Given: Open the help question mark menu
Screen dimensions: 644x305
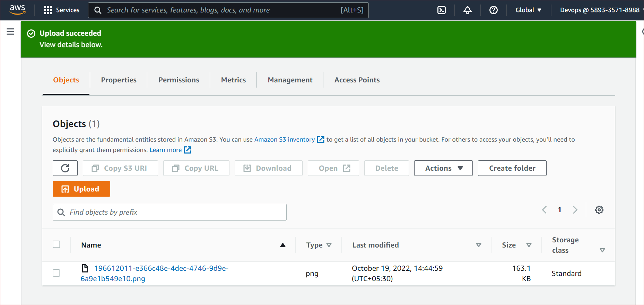Looking at the screenshot, I should [494, 10].
